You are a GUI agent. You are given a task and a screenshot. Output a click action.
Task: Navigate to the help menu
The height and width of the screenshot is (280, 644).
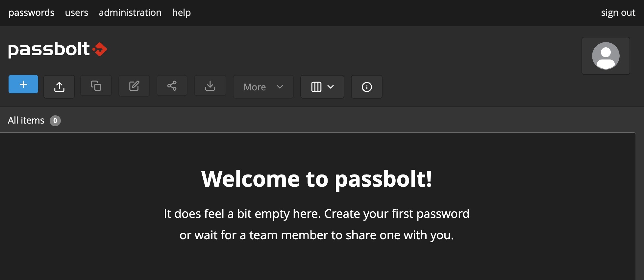tap(181, 12)
